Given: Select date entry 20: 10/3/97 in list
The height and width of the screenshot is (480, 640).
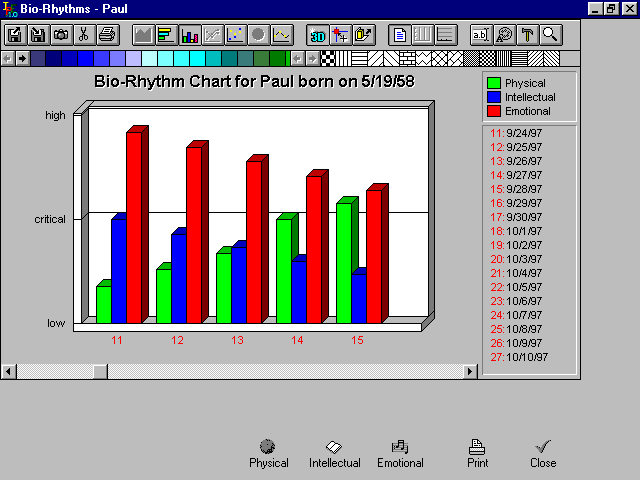Looking at the screenshot, I should [514, 259].
